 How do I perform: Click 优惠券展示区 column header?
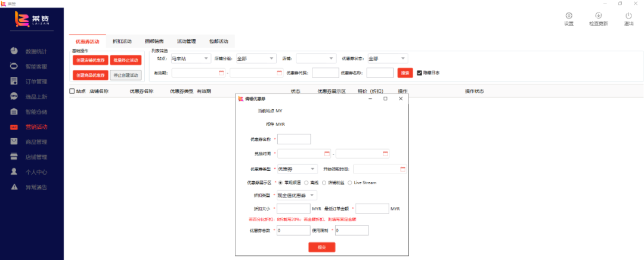[x=332, y=91]
